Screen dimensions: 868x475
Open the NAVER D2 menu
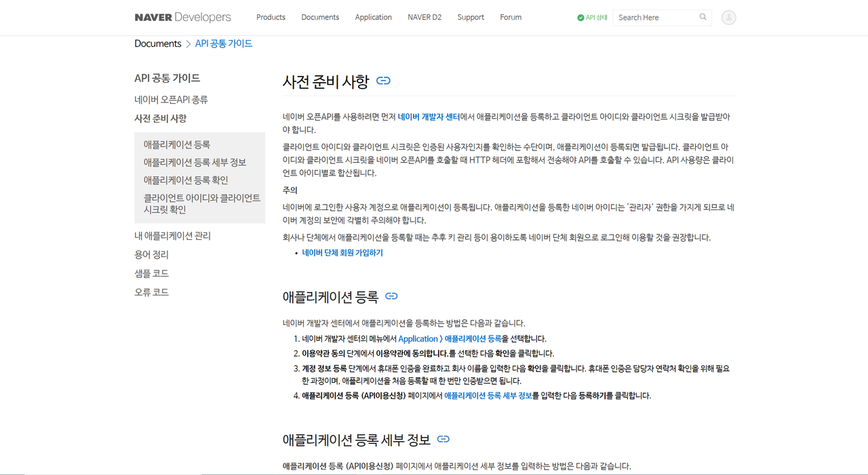click(425, 18)
